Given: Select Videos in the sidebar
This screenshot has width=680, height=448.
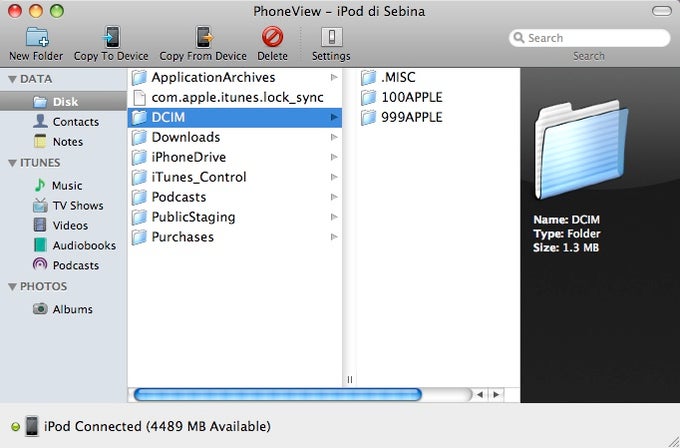Looking at the screenshot, I should [x=63, y=225].
